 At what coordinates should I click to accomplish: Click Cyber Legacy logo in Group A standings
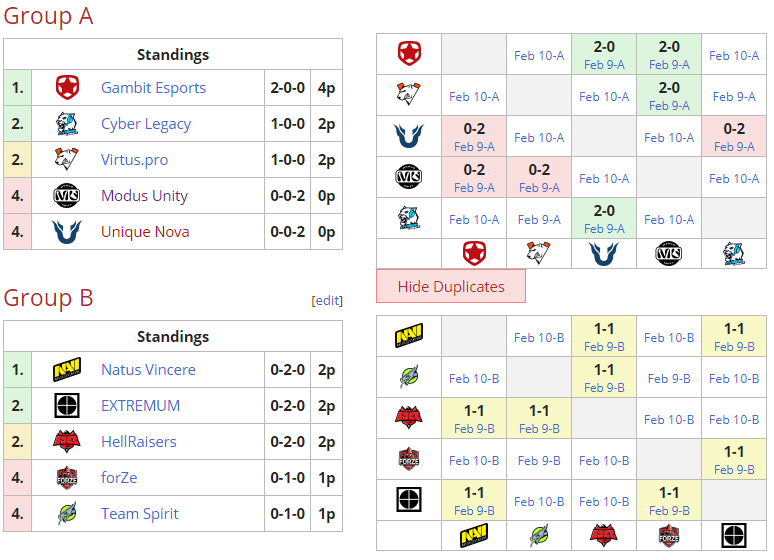click(x=67, y=124)
